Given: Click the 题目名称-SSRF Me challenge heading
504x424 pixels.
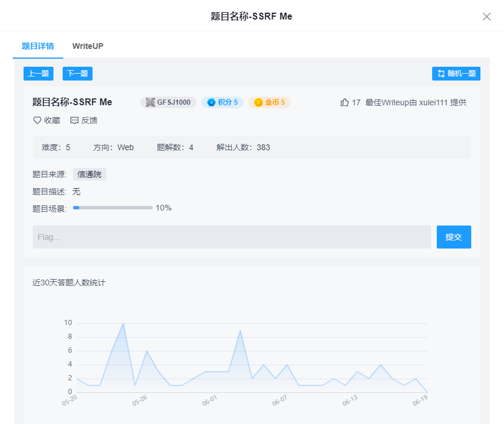Looking at the screenshot, I should pos(72,102).
